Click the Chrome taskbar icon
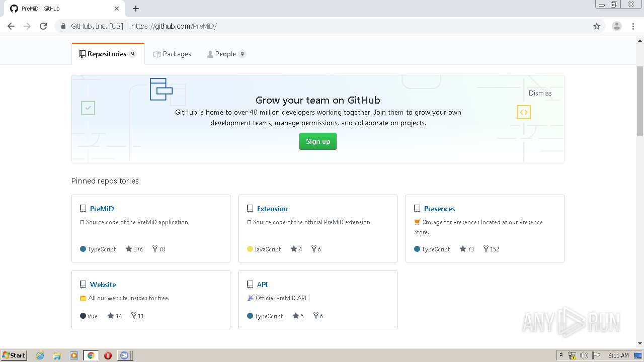 point(91,355)
